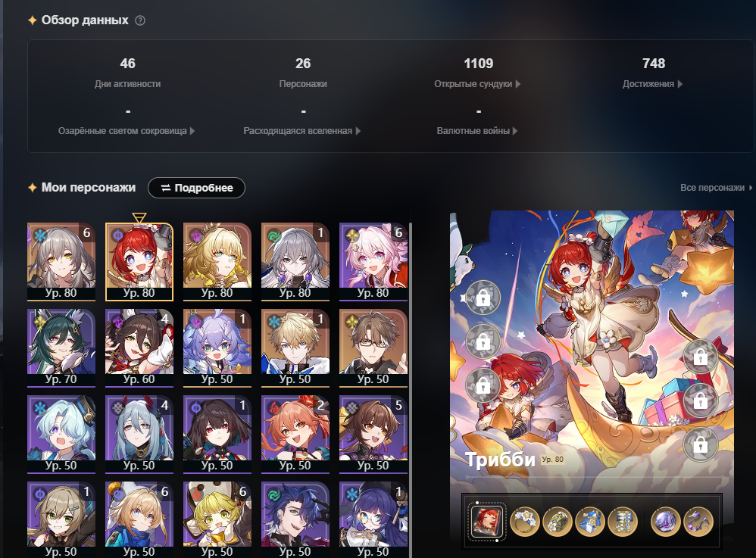Open Открытые сундуки details
The height and width of the screenshot is (558, 756).
click(477, 84)
